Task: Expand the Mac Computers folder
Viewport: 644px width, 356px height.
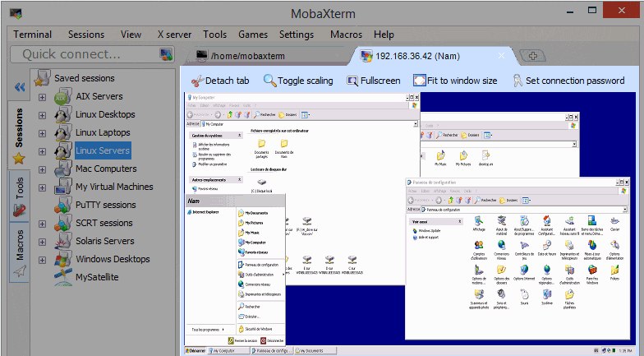Action: tap(42, 169)
